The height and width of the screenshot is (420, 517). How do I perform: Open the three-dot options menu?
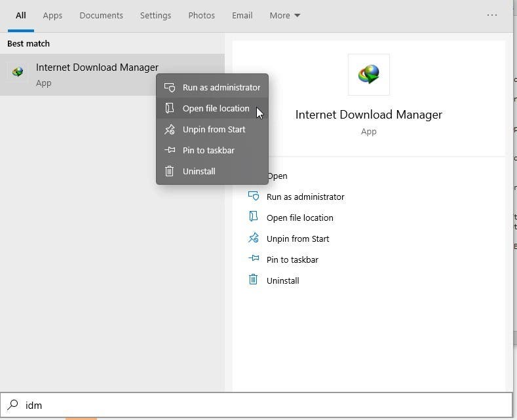pyautogui.click(x=492, y=15)
